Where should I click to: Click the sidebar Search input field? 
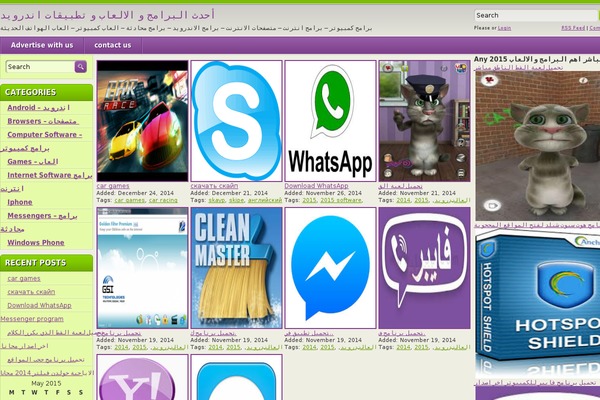point(40,67)
